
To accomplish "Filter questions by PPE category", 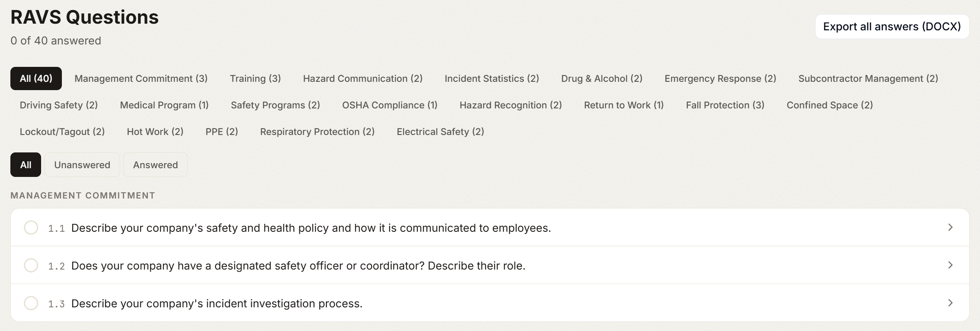I will [x=222, y=132].
